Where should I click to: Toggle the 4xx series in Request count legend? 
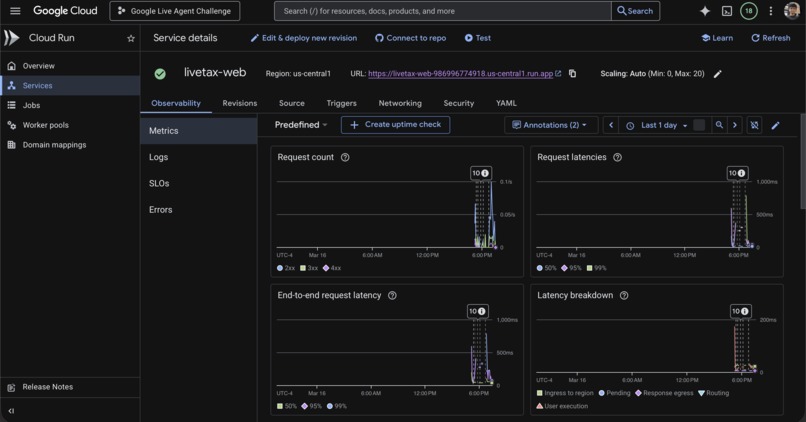click(332, 268)
